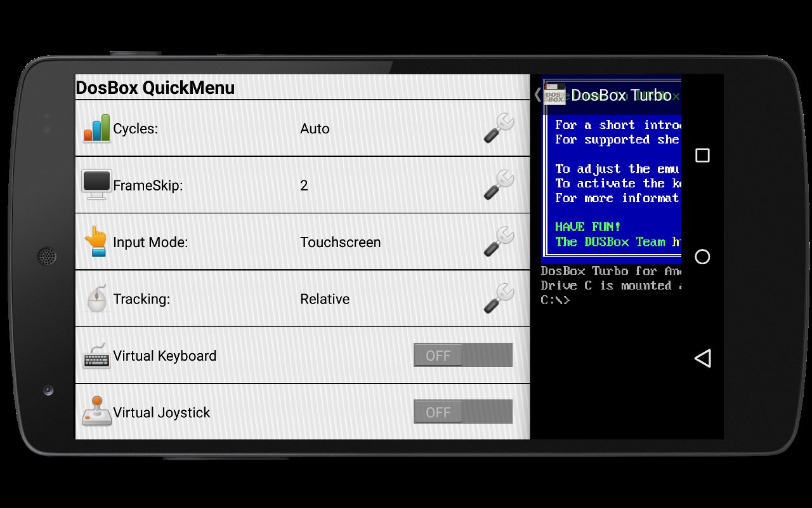Click the DosBox logo in the title bar

pos(554,95)
